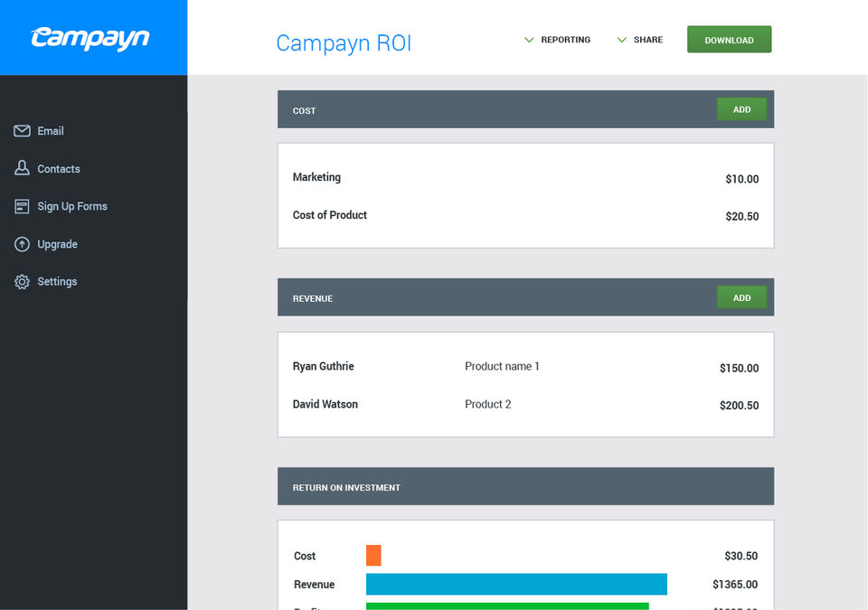This screenshot has width=868, height=610.
Task: Expand the Reporting dropdown chevron
Action: click(x=529, y=40)
